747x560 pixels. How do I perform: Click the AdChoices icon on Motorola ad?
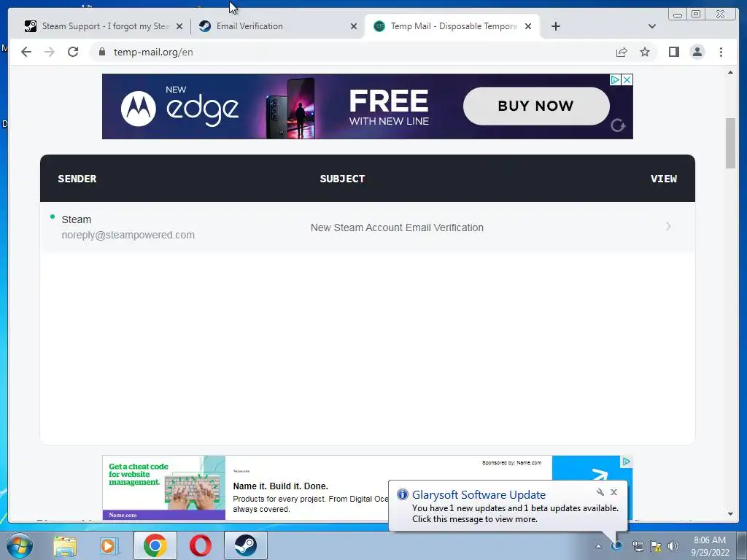click(x=616, y=79)
